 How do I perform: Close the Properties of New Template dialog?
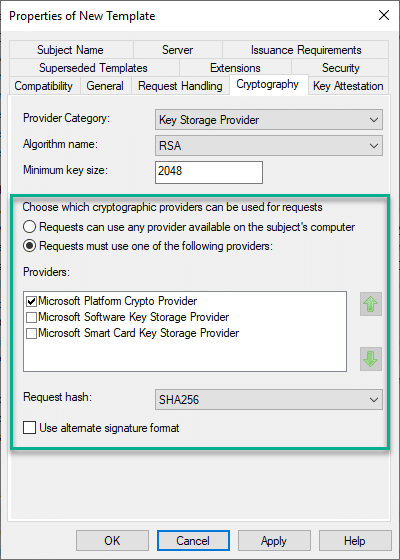(384, 15)
